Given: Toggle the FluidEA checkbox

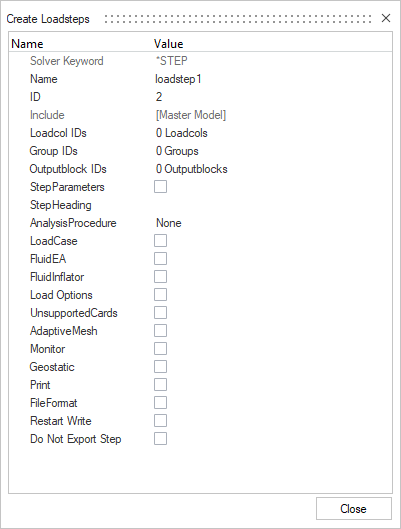Looking at the screenshot, I should point(160,259).
